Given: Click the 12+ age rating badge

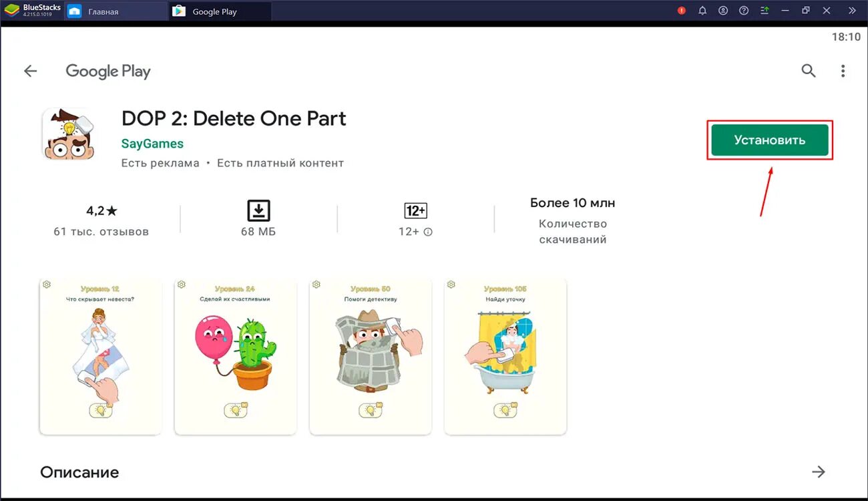Looking at the screenshot, I should pyautogui.click(x=415, y=211).
